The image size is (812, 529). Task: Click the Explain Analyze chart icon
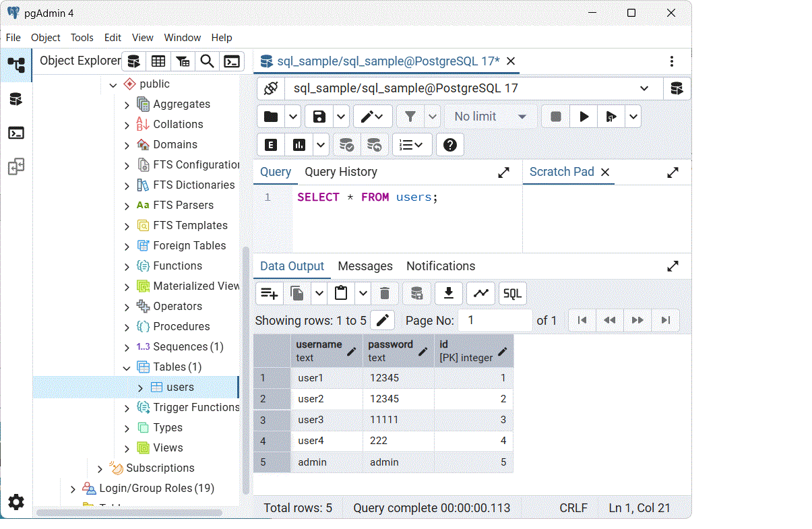(x=299, y=145)
